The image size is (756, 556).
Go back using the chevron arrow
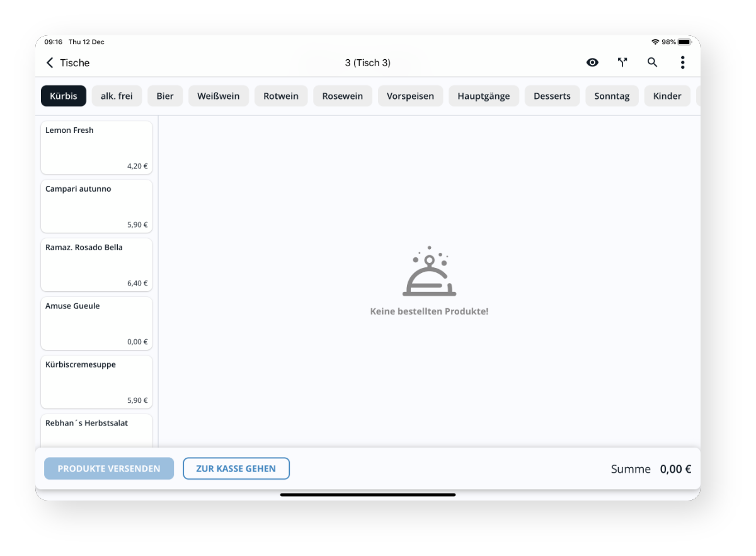(x=50, y=62)
